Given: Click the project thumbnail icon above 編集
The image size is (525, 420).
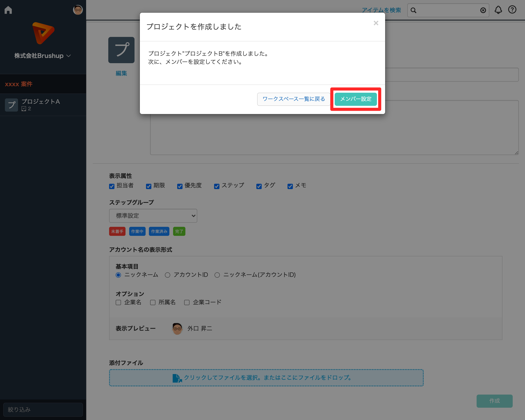Looking at the screenshot, I should point(121,50).
